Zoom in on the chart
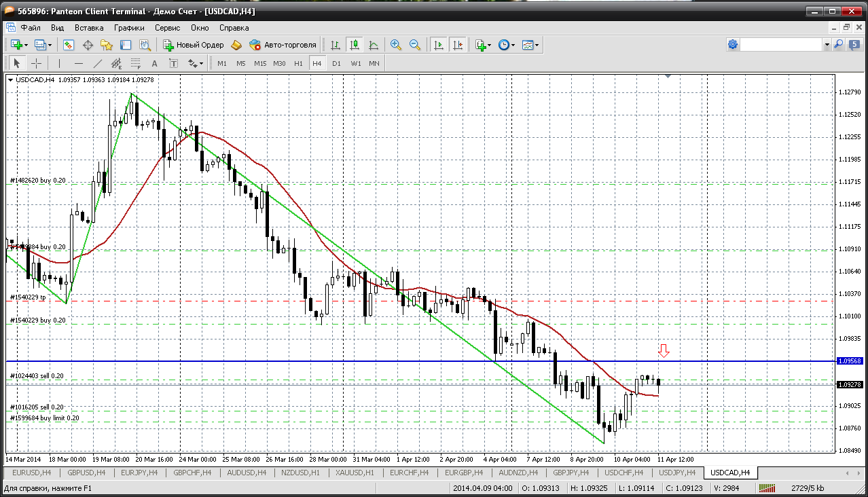Viewport: 868px width, 497px height. pyautogui.click(x=395, y=45)
